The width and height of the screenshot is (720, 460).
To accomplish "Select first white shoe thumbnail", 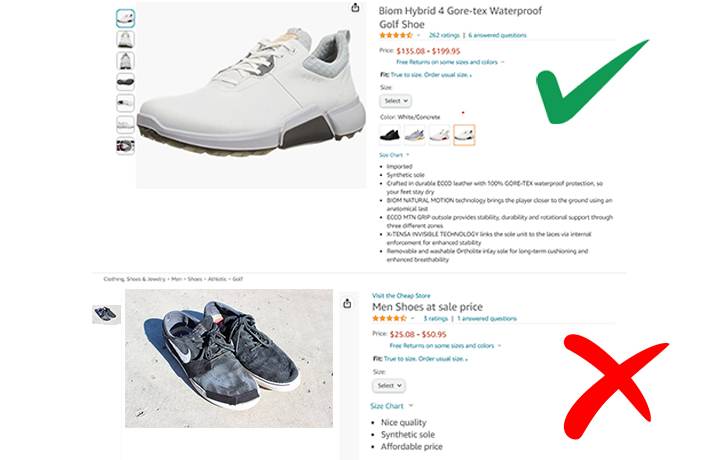I will (125, 19).
